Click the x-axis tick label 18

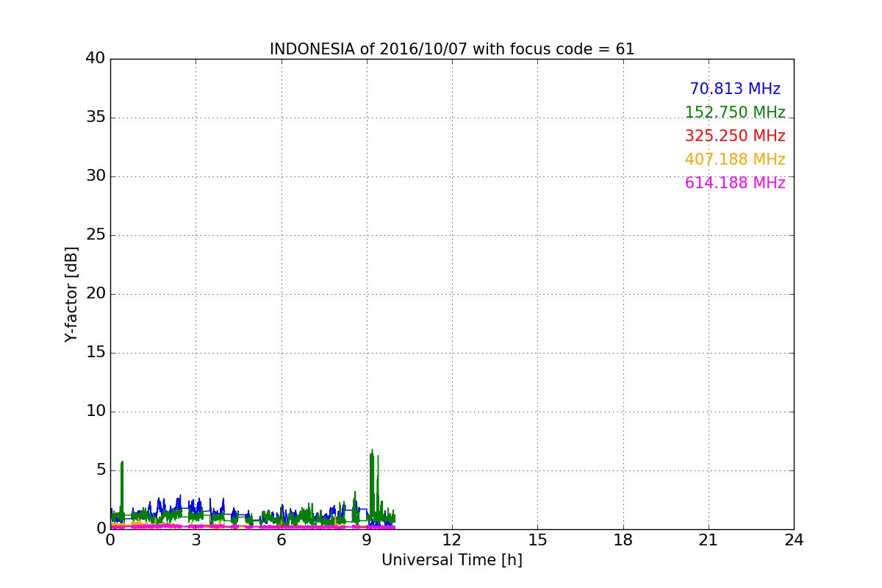click(x=623, y=539)
